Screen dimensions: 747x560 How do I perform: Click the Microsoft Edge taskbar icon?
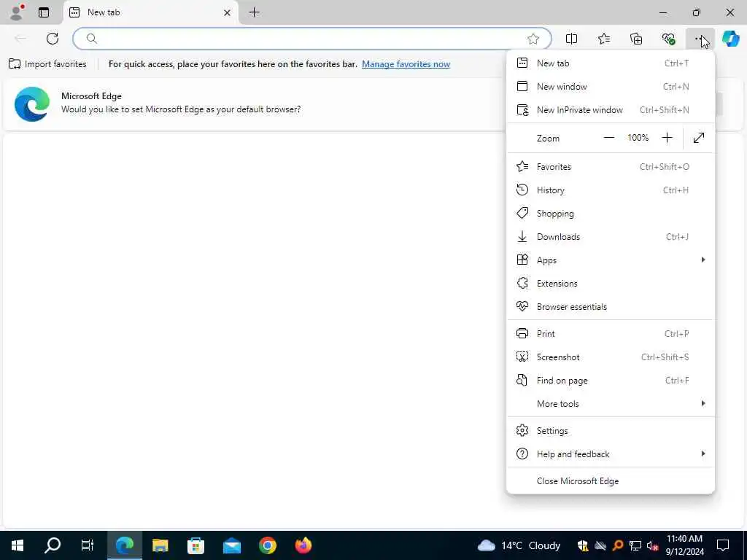tap(124, 545)
